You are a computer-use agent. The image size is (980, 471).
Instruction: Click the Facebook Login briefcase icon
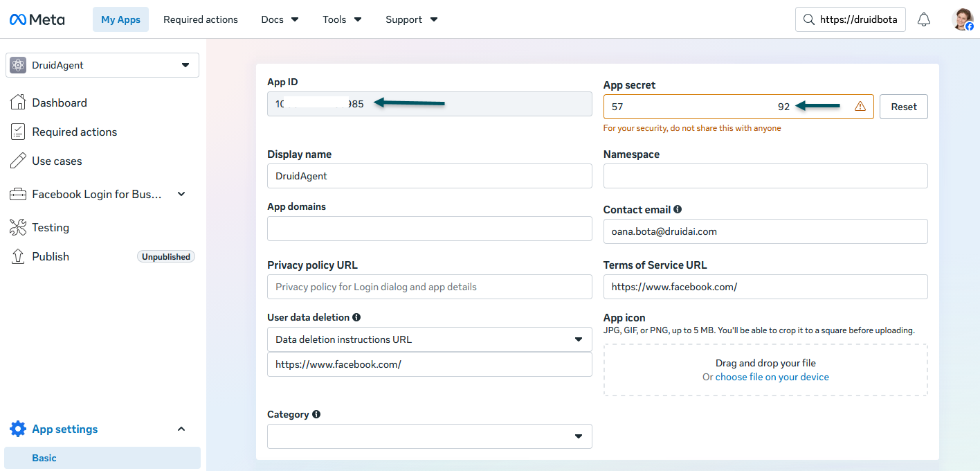pos(18,194)
